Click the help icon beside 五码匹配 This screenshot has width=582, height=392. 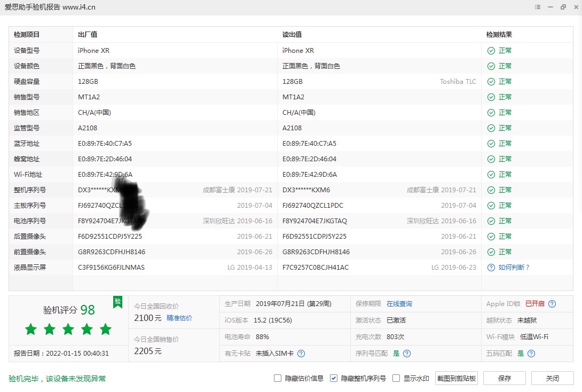click(531, 354)
